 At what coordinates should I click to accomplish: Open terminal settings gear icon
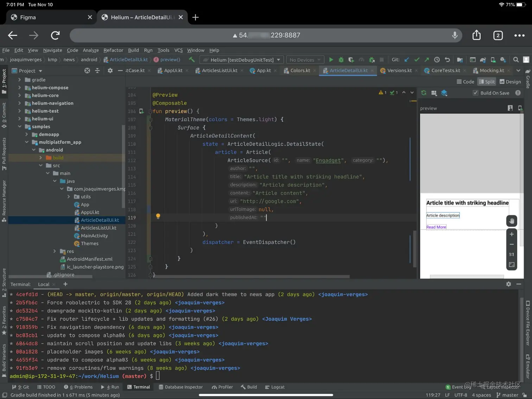pos(508,284)
